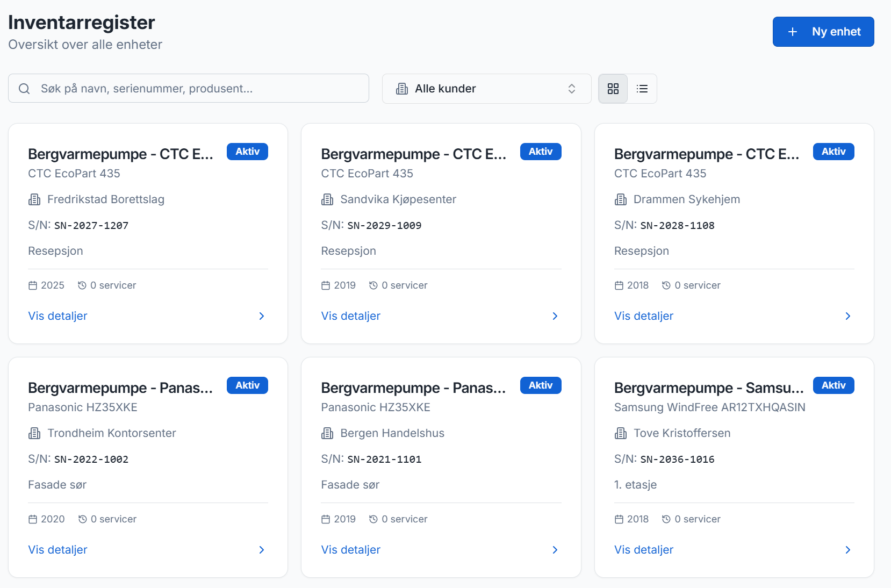This screenshot has width=891, height=588.
Task: Click Aktiv badge on Drammen Sykehjem card
Action: click(833, 152)
